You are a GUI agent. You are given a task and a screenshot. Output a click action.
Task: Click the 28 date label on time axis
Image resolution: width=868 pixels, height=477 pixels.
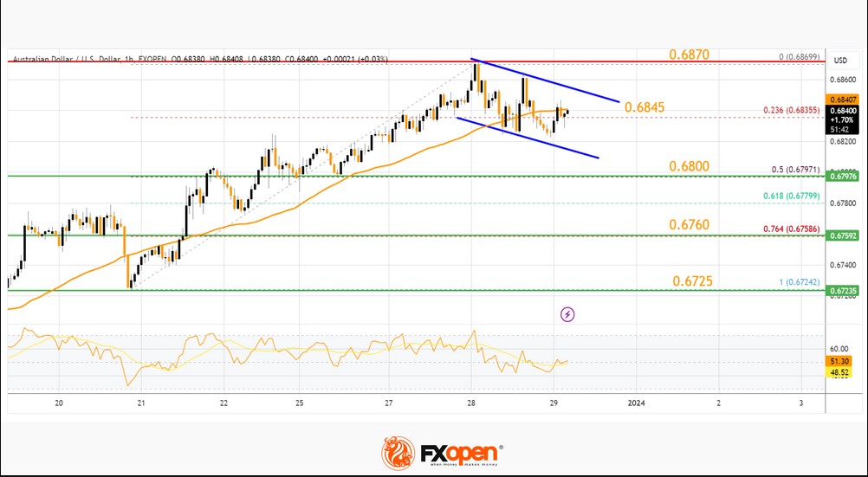pos(471,403)
